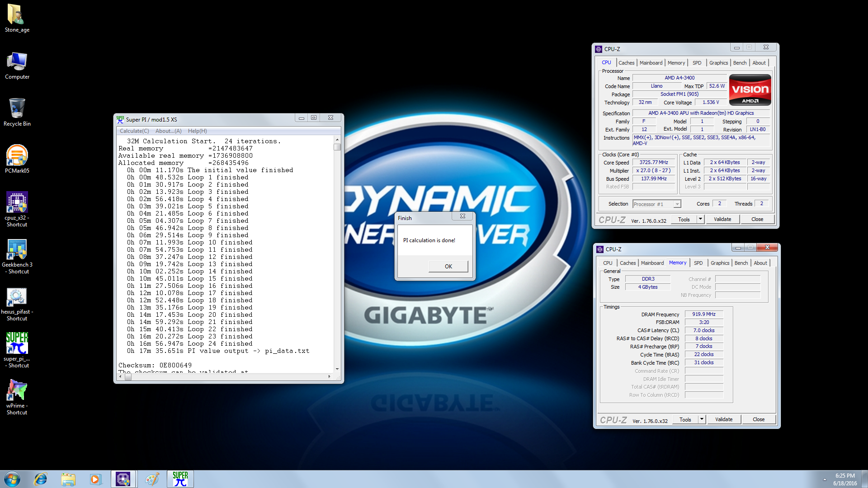Open Internet Explorer from the taskbar
The height and width of the screenshot is (488, 868).
41,479
